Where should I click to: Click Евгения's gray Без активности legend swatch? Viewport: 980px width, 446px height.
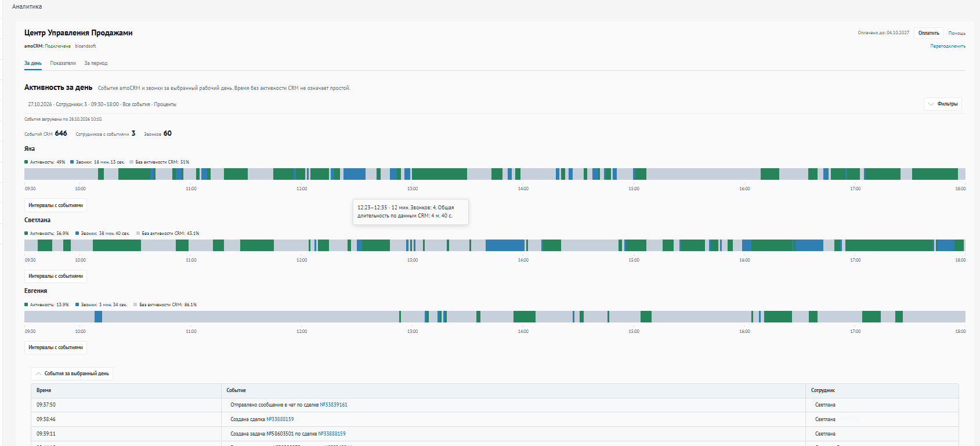pos(135,304)
